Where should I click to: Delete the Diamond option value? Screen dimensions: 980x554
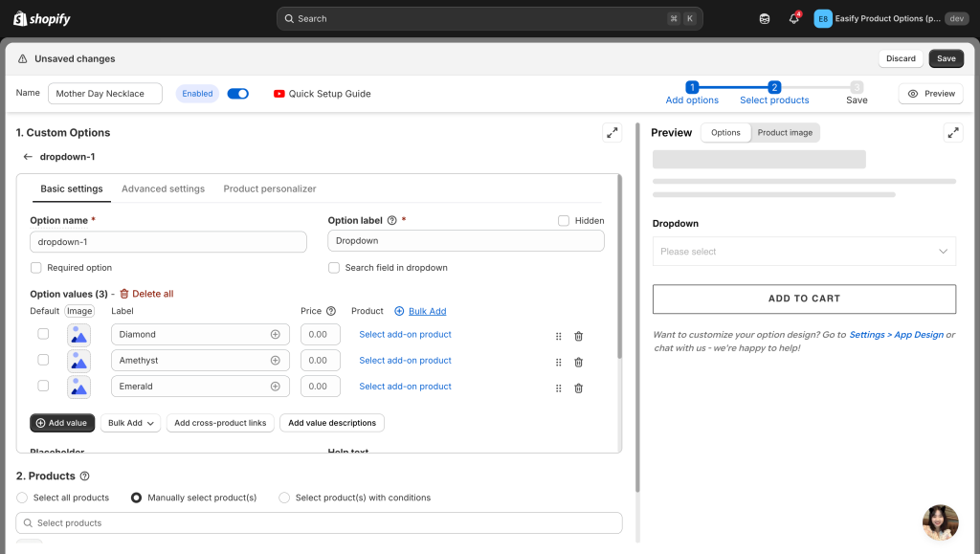[x=578, y=336]
